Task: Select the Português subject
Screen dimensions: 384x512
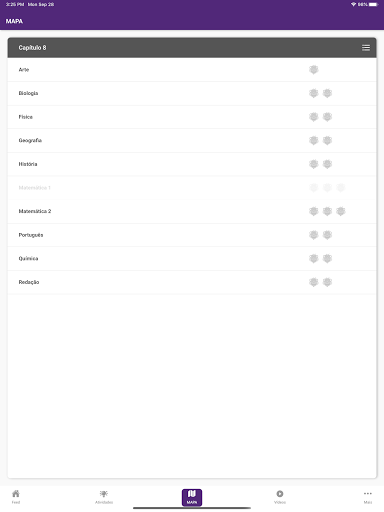Action: tap(192, 235)
